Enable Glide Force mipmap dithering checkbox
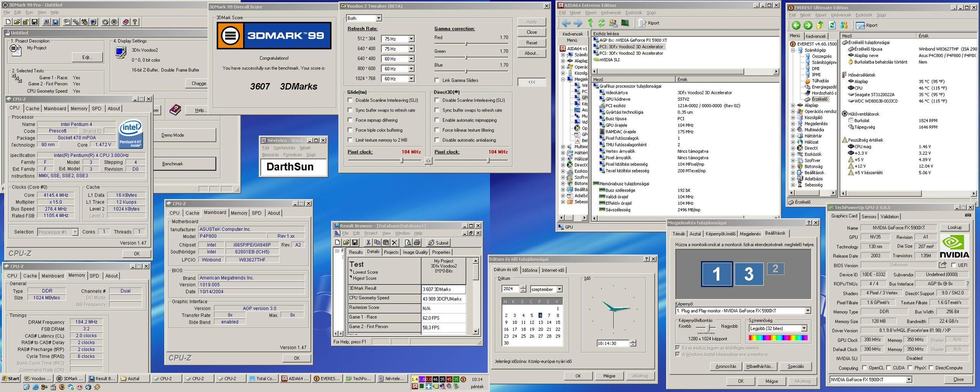 click(350, 120)
